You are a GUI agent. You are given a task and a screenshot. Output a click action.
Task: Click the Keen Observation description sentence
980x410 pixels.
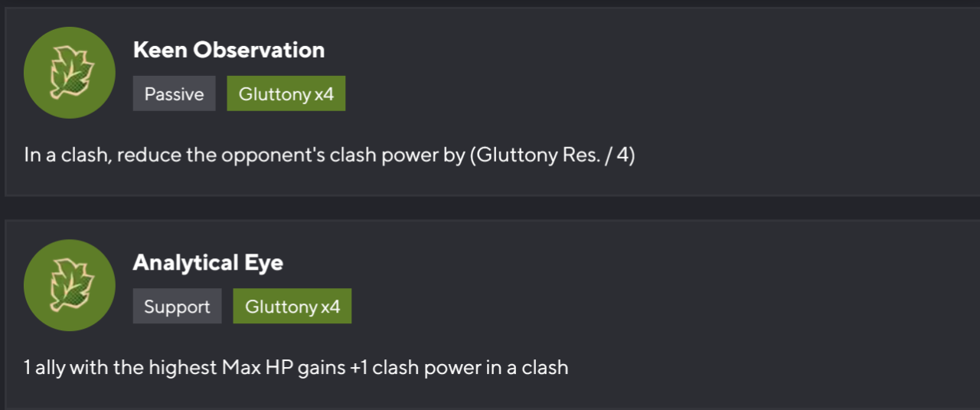click(x=329, y=156)
